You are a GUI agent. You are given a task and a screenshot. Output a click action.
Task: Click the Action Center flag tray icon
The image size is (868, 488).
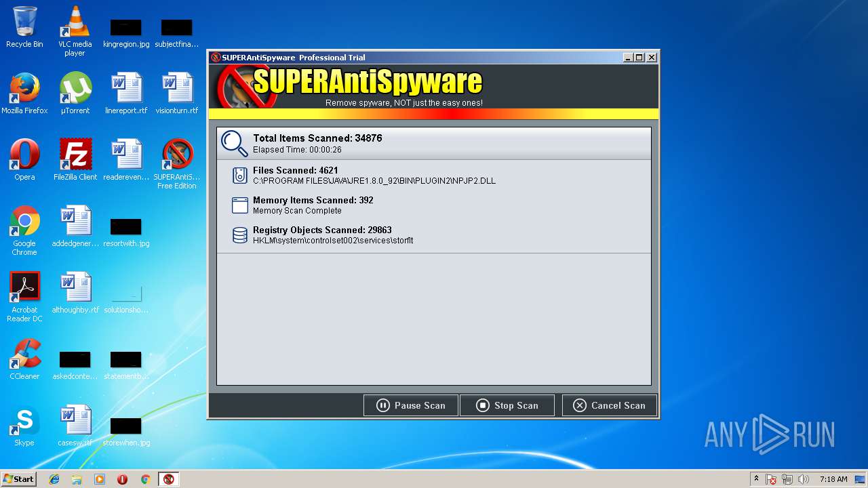[x=772, y=479]
